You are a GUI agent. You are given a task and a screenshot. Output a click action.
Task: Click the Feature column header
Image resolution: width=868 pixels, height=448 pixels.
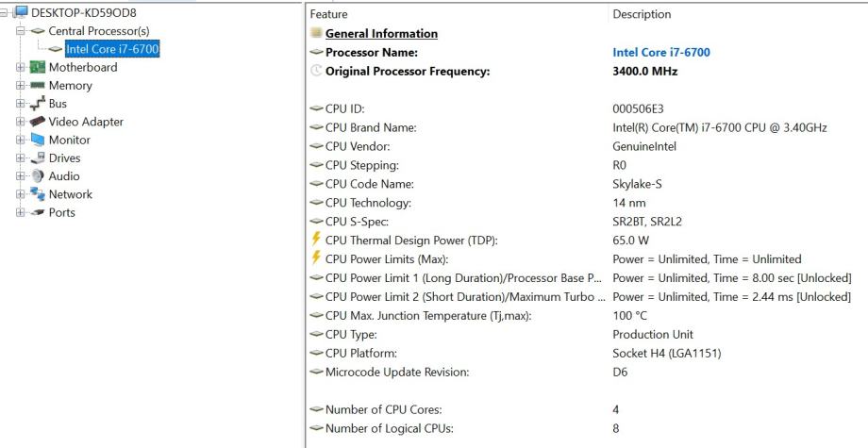(x=328, y=14)
